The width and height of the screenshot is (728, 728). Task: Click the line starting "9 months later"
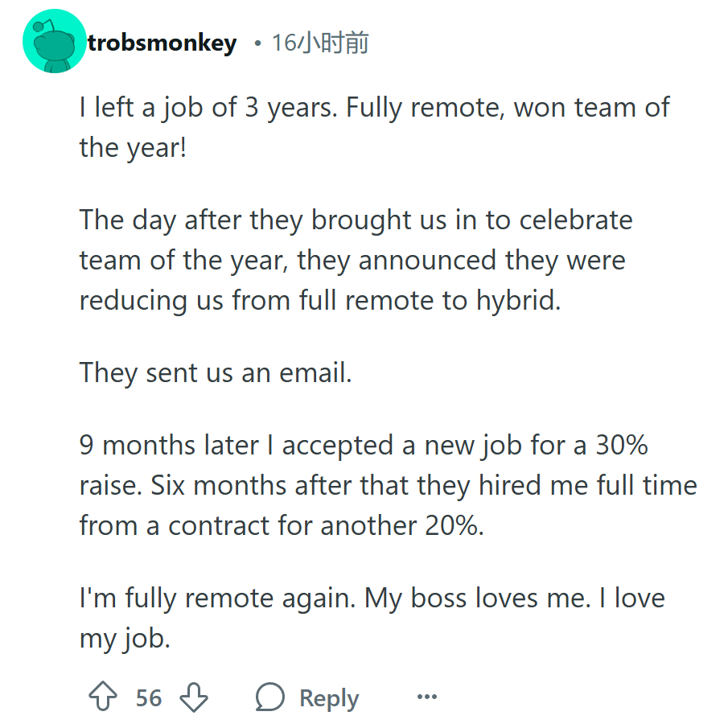[x=364, y=446]
